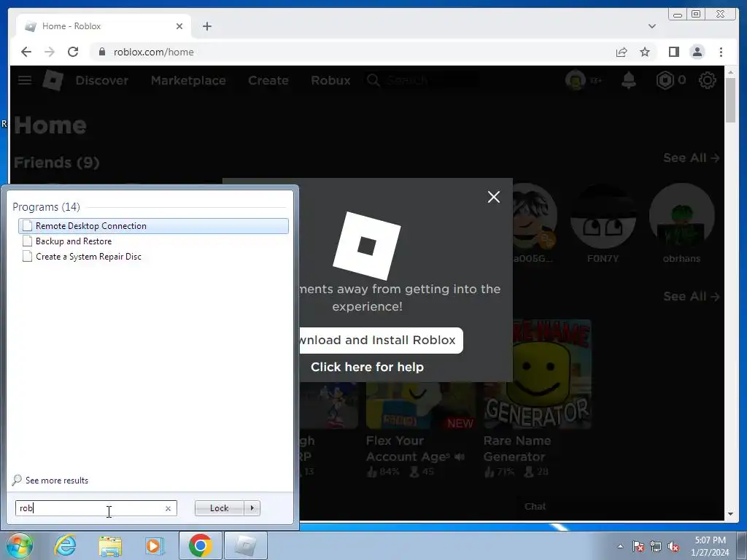This screenshot has width=747, height=560.
Task: Open Chrome three-dot menu
Action: coord(721,52)
